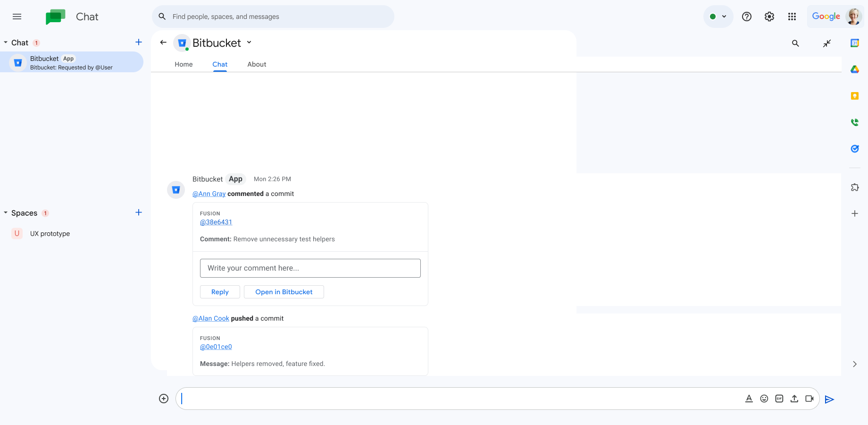The image size is (868, 425).
Task: Focus the Write your comment here field
Action: click(x=310, y=268)
